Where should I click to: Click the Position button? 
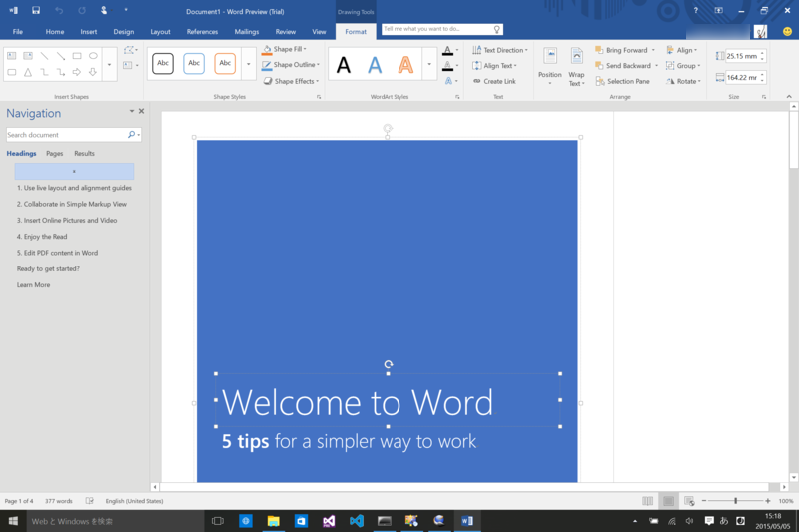[x=550, y=66]
